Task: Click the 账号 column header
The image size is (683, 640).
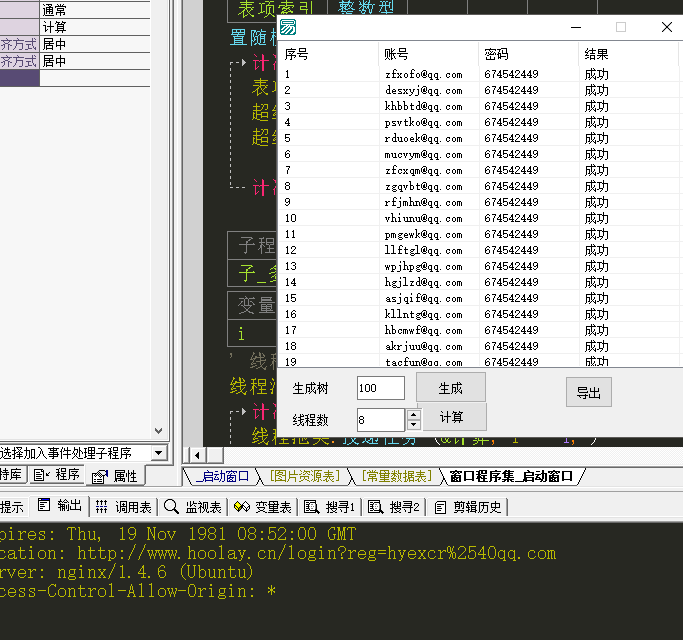Action: point(396,54)
